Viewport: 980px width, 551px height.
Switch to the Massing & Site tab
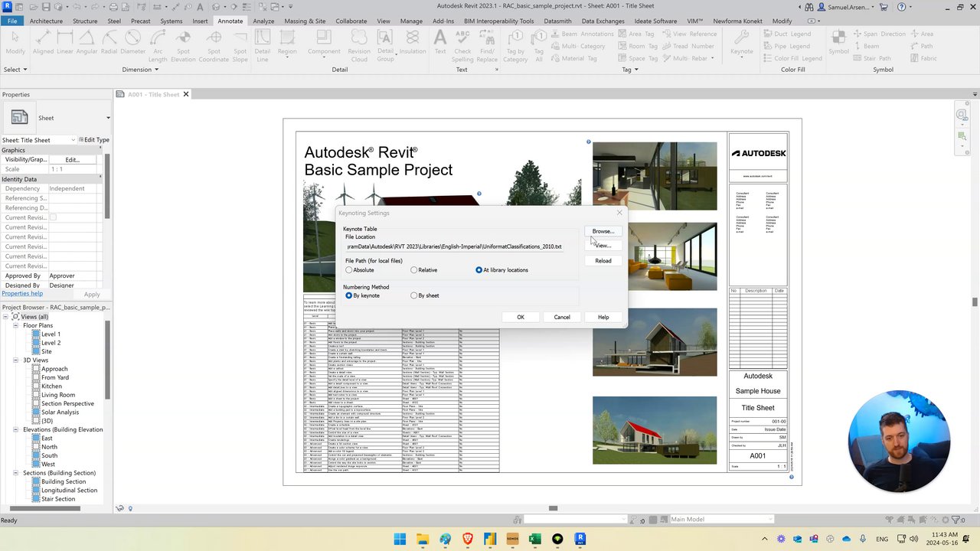point(305,21)
